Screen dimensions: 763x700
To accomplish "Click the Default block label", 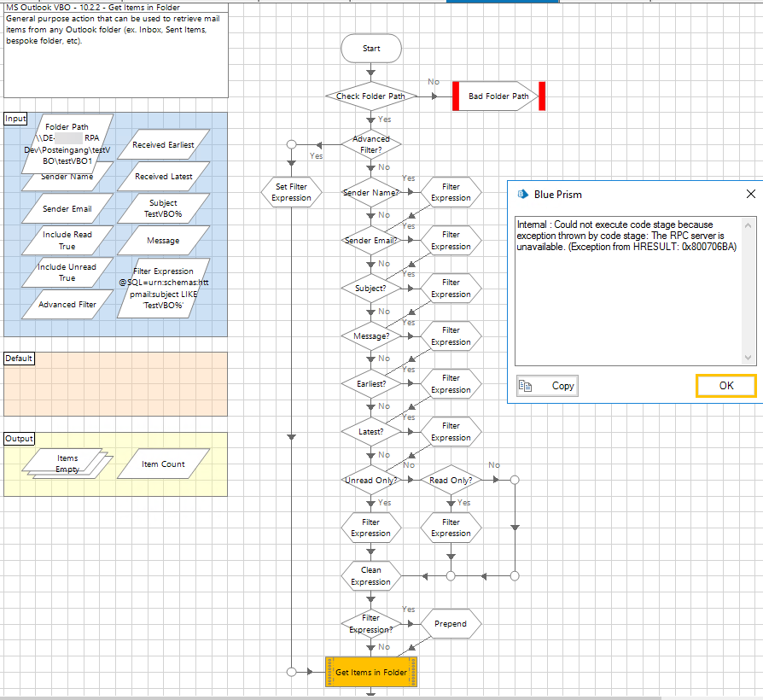I will [19, 359].
